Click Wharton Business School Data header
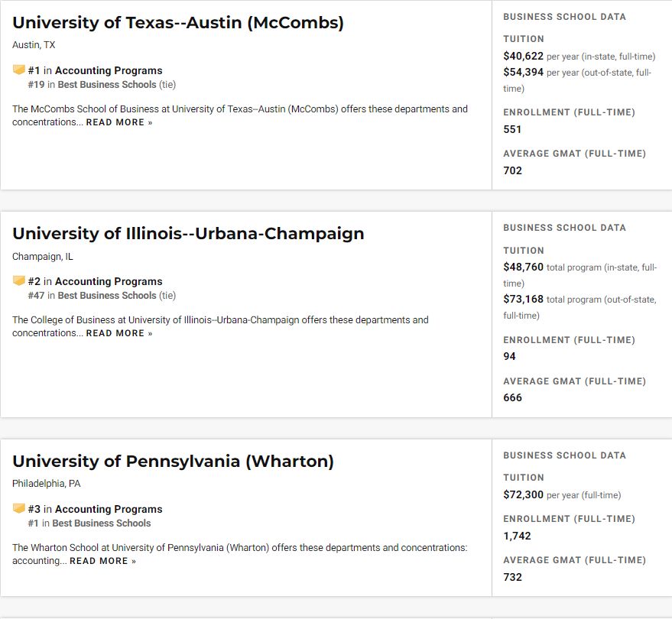Screen dimensions: 672x619 pos(564,455)
